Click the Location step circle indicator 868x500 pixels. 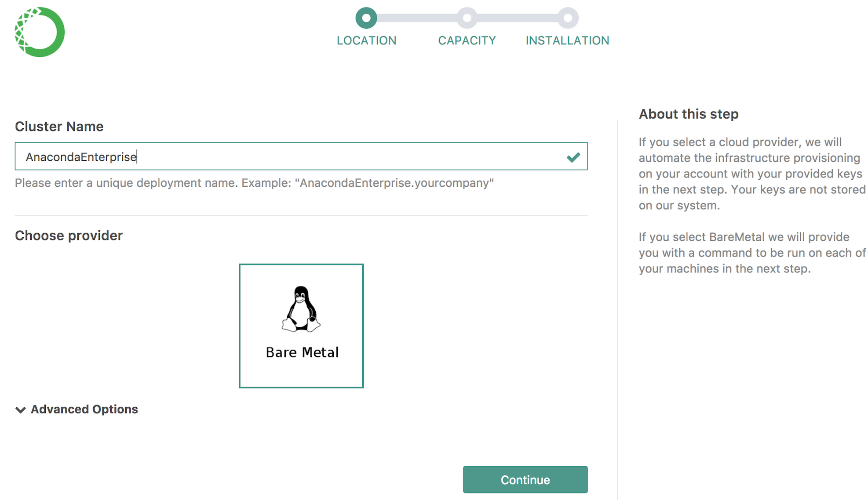366,18
